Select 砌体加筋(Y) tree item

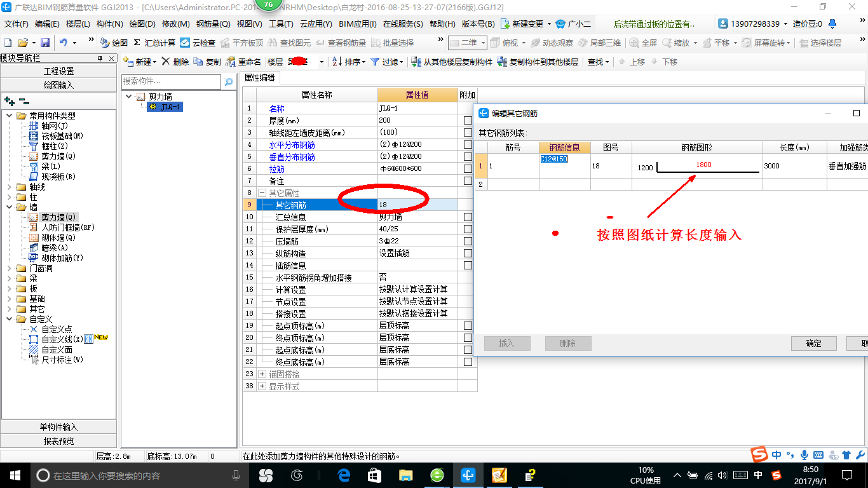tap(62, 258)
